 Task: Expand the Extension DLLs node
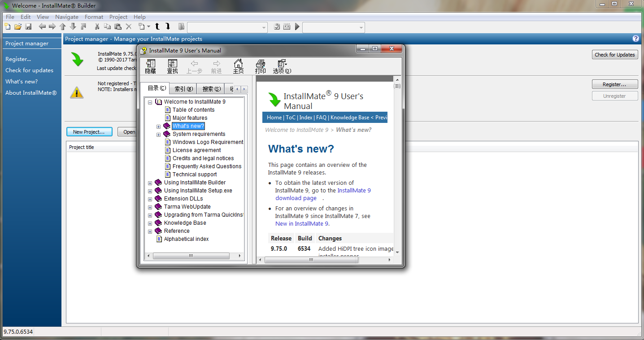[x=150, y=199]
